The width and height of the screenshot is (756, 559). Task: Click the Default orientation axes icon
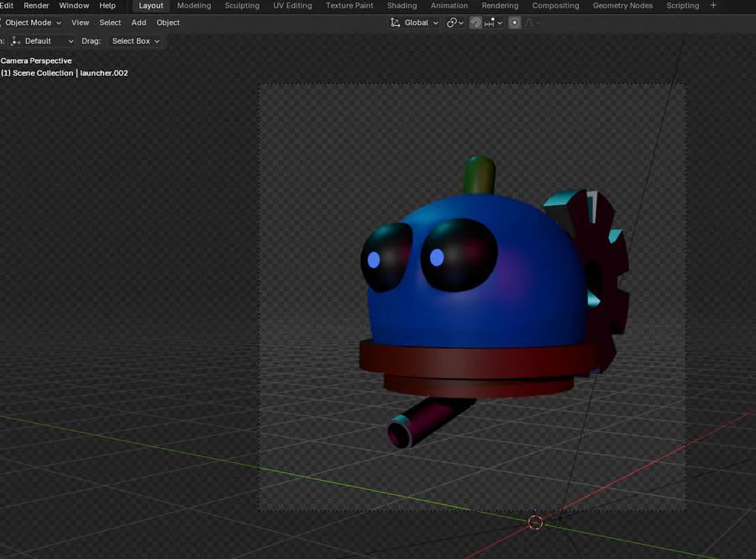[x=16, y=41]
